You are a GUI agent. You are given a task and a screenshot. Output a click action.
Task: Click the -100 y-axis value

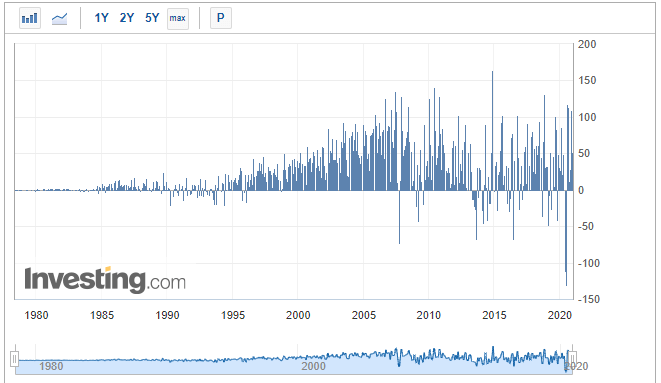point(588,263)
